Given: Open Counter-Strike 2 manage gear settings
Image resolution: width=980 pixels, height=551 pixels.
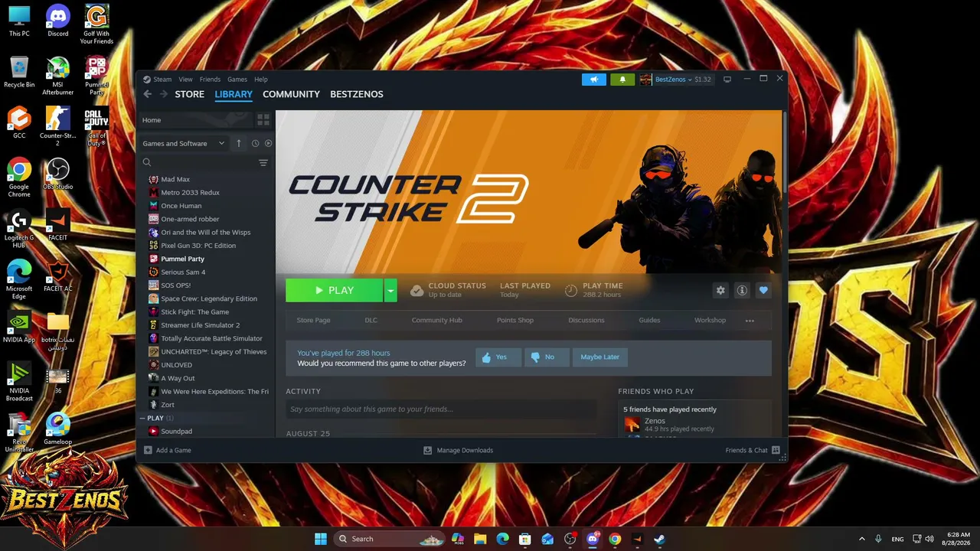Looking at the screenshot, I should 720,290.
